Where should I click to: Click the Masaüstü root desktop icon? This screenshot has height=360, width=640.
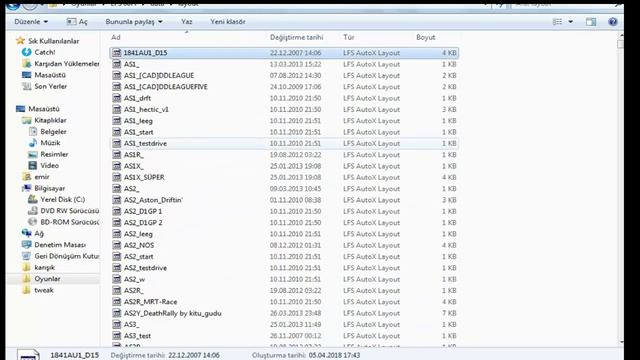(x=20, y=109)
